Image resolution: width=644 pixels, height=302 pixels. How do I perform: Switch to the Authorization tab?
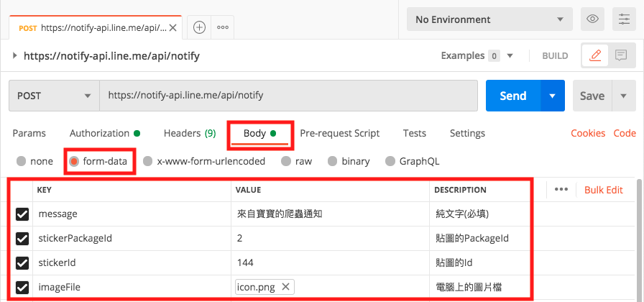pos(105,133)
